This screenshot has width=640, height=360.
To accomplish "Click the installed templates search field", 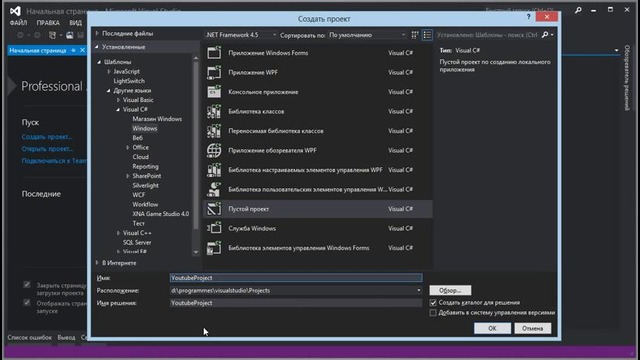I will (x=488, y=35).
